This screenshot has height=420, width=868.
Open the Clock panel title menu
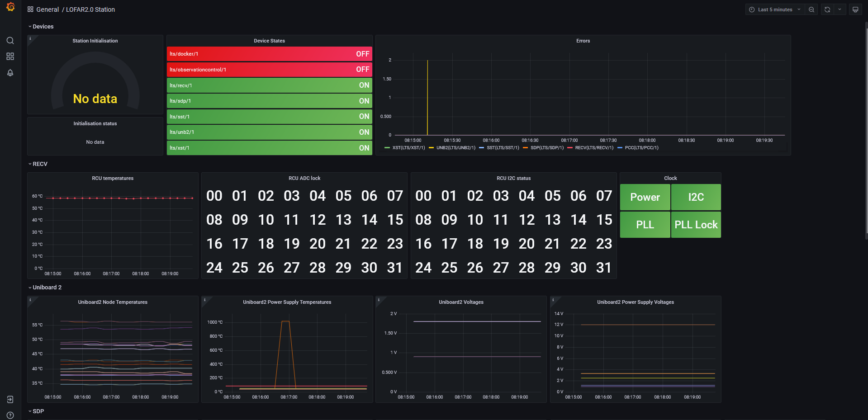(x=670, y=178)
